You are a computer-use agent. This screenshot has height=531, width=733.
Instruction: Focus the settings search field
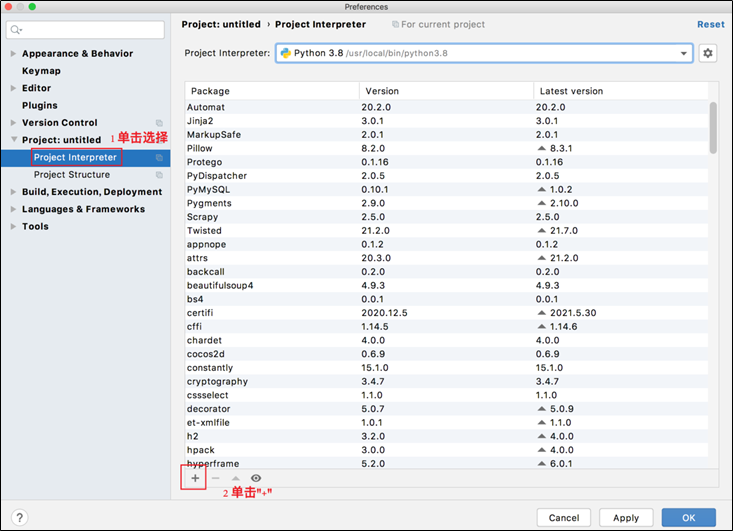[x=86, y=30]
